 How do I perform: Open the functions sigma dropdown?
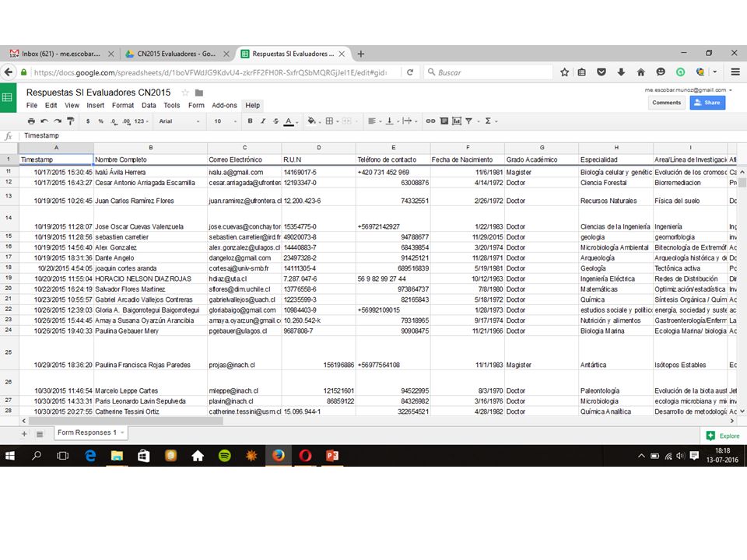pos(491,121)
